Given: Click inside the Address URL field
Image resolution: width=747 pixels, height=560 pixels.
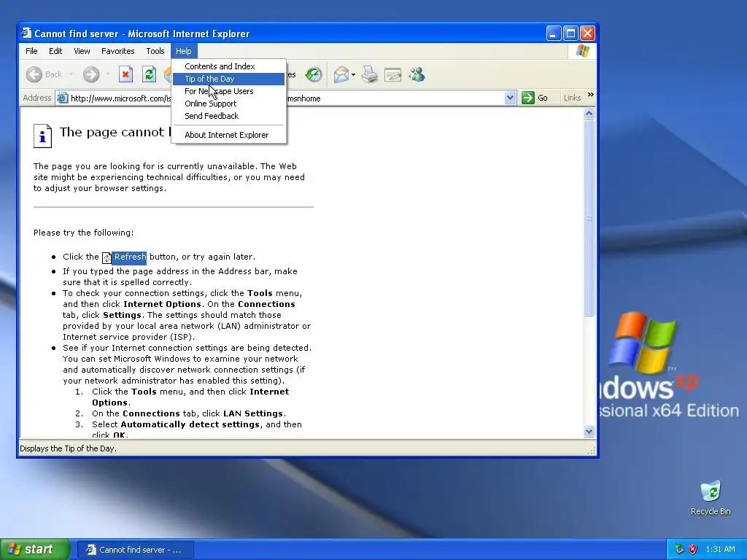Looking at the screenshot, I should click(286, 98).
